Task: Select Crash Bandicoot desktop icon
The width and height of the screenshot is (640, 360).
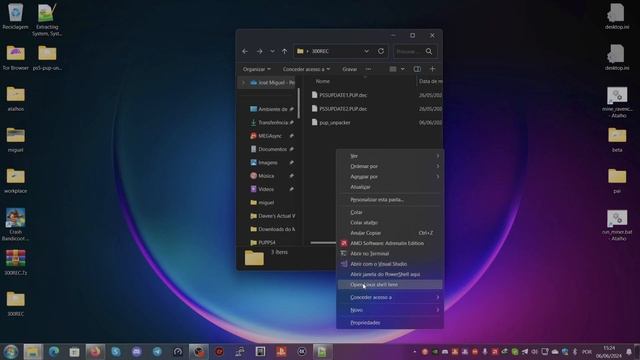Action: [x=16, y=224]
